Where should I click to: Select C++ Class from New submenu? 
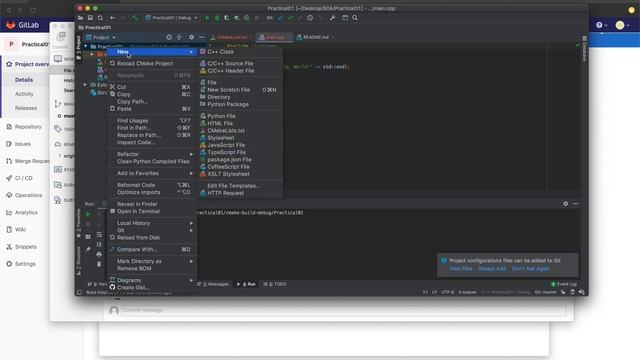tap(220, 52)
